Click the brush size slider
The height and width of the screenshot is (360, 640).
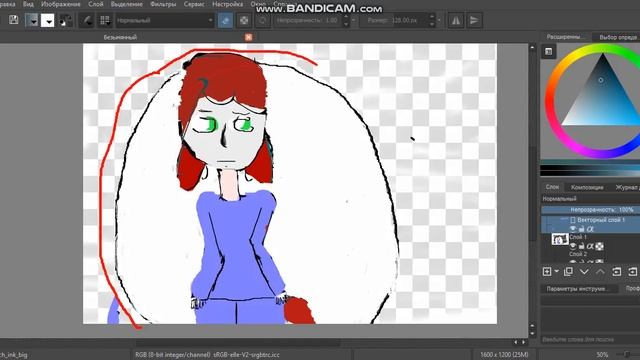(394, 20)
